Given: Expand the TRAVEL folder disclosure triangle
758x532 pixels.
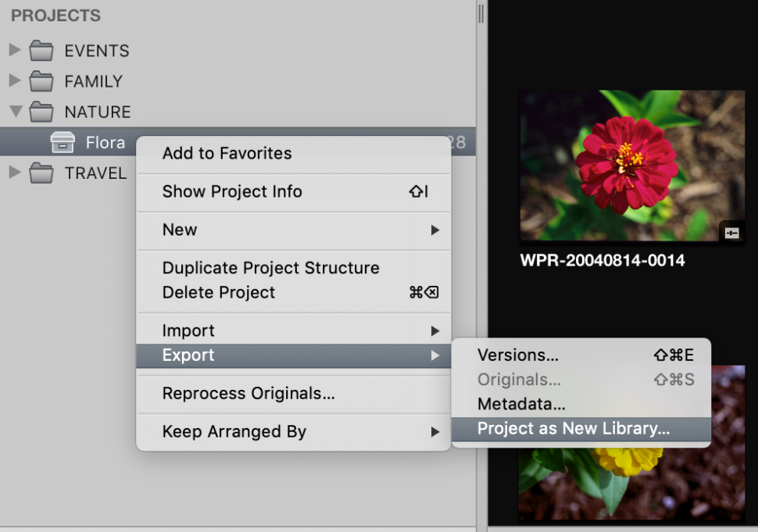Looking at the screenshot, I should (x=14, y=173).
